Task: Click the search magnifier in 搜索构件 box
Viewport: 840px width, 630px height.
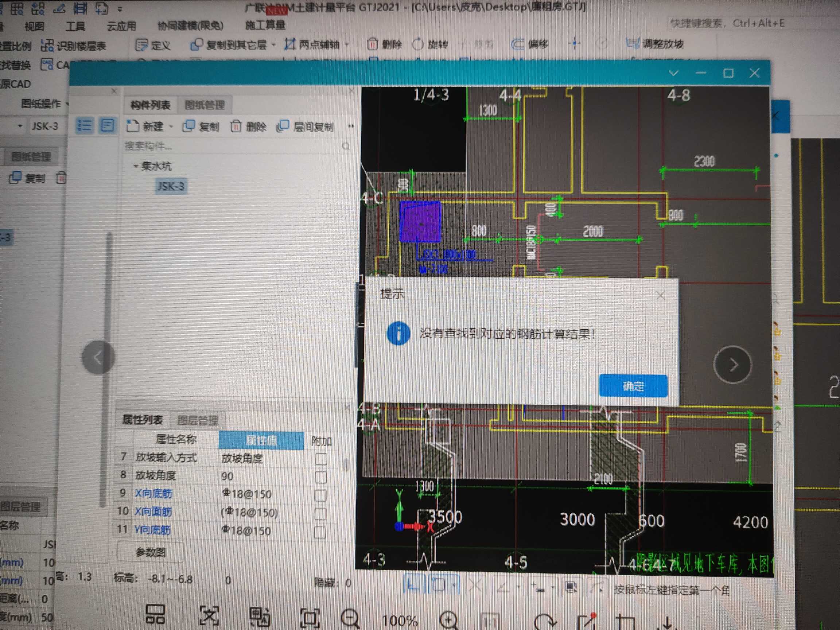Action: pos(346,146)
